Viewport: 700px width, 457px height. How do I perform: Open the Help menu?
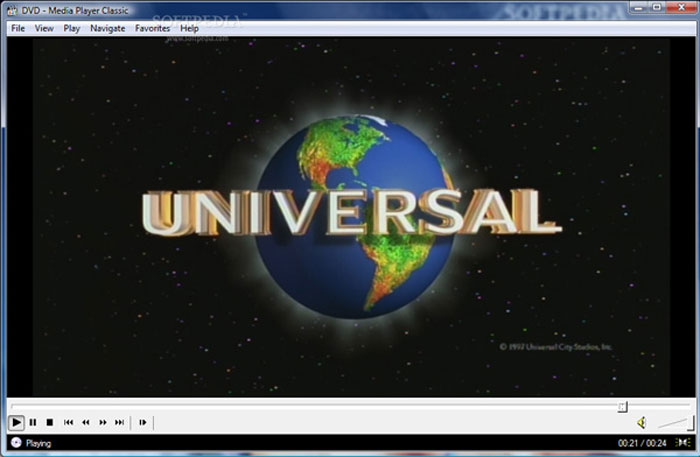[x=189, y=28]
